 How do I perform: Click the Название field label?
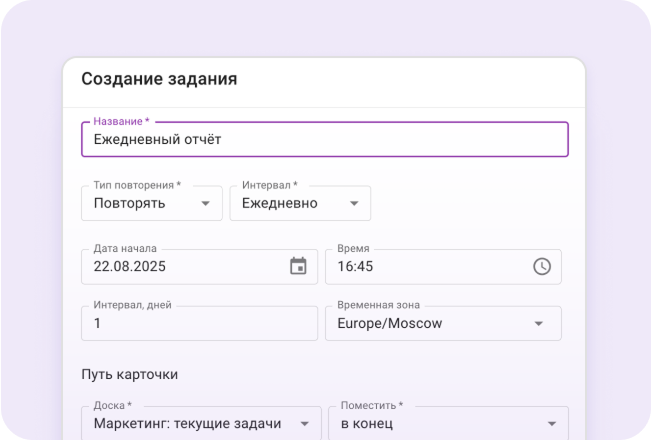[121, 122]
